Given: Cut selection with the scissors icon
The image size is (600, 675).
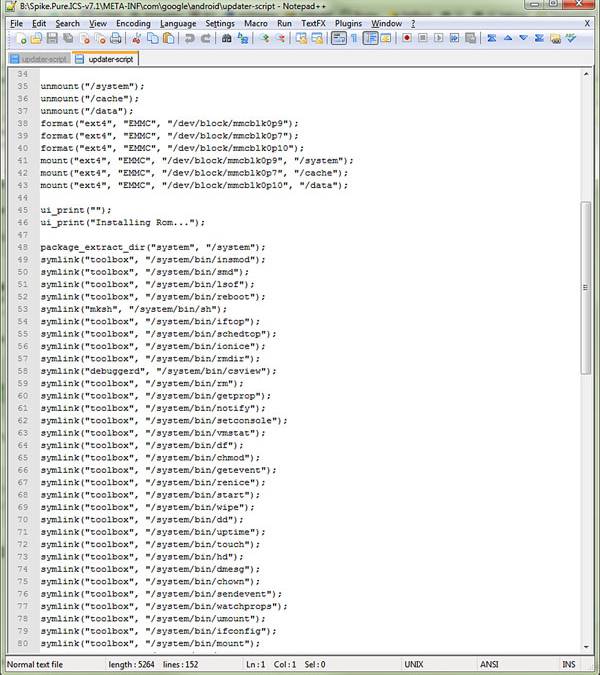Looking at the screenshot, I should coord(136,39).
